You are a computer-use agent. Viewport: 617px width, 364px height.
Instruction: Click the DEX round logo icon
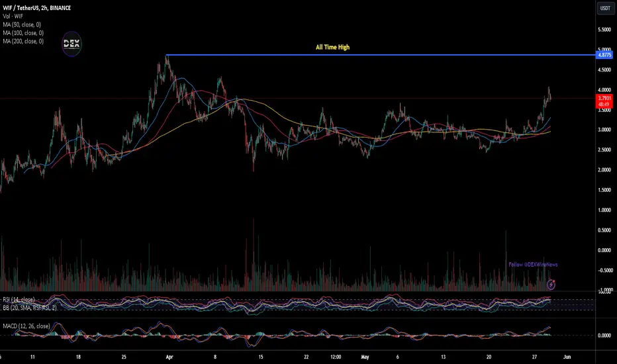(x=71, y=44)
